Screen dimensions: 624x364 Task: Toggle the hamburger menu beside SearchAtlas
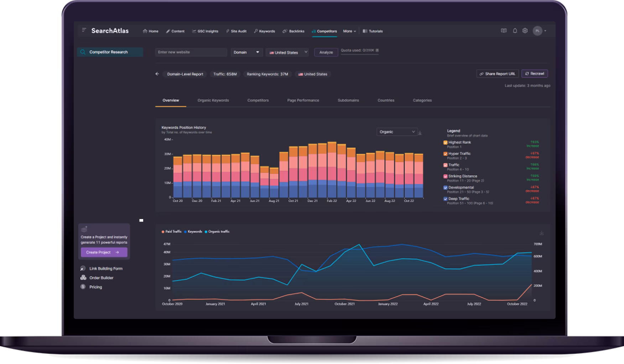[84, 30]
